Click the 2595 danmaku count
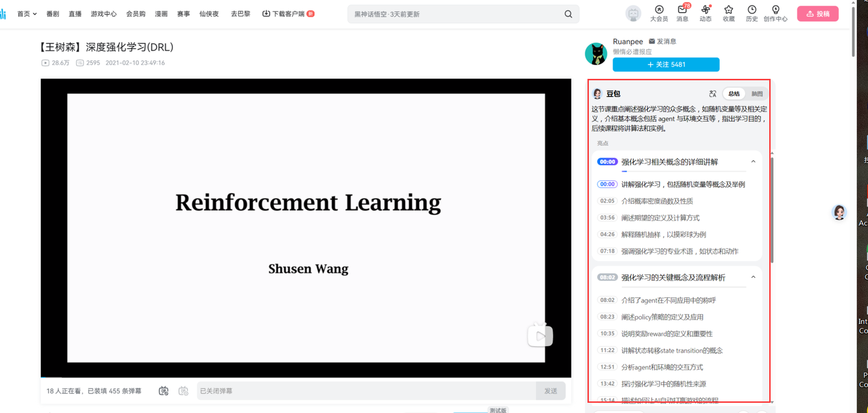 click(88, 63)
